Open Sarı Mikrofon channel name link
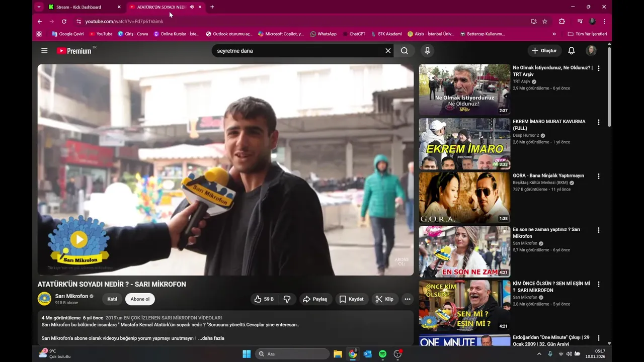Viewport: 644px width, 362px height. [71, 296]
